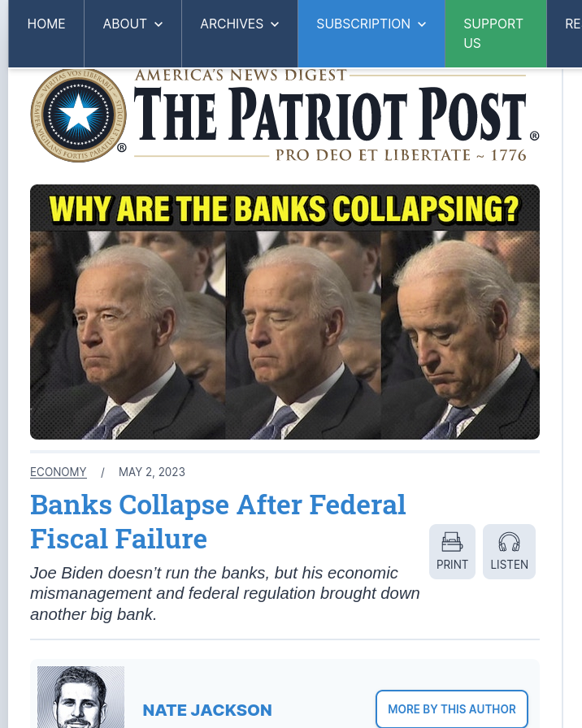Select the Archives menu label
This screenshot has height=728, width=582.
pyautogui.click(x=232, y=24)
